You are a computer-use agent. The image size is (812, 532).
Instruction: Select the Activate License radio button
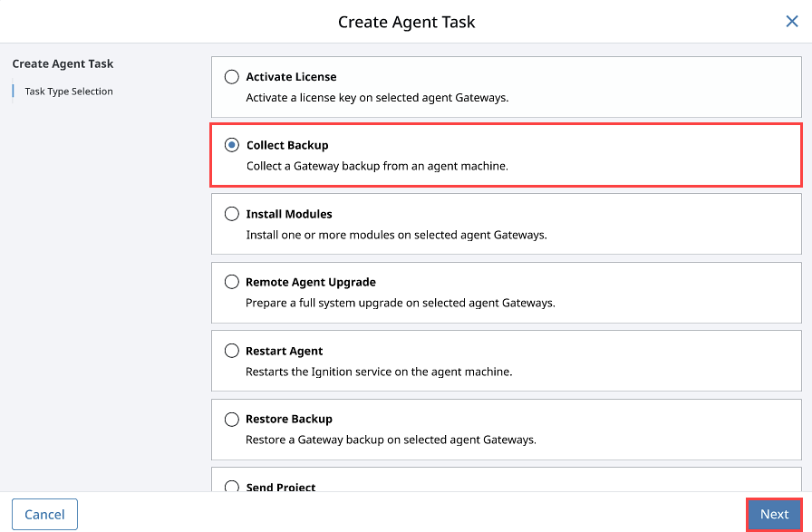pos(231,77)
